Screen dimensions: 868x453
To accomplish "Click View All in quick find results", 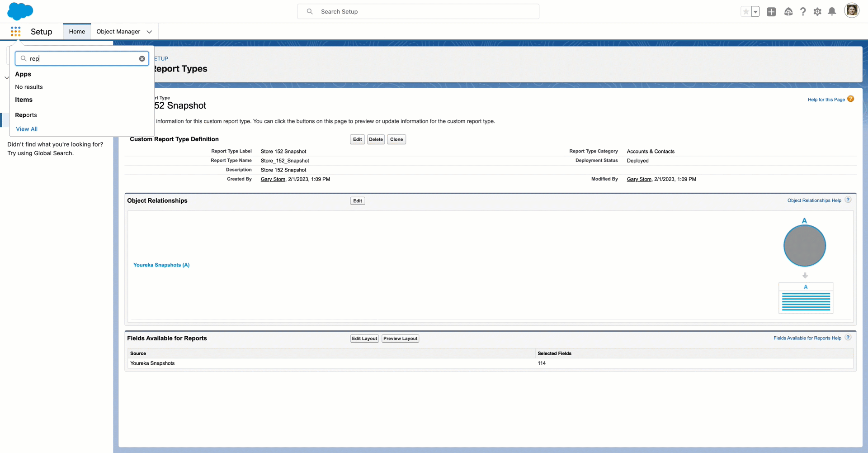I will click(27, 129).
